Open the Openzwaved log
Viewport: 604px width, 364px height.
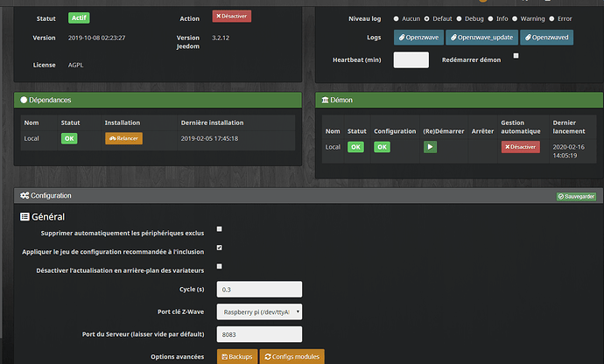(546, 38)
